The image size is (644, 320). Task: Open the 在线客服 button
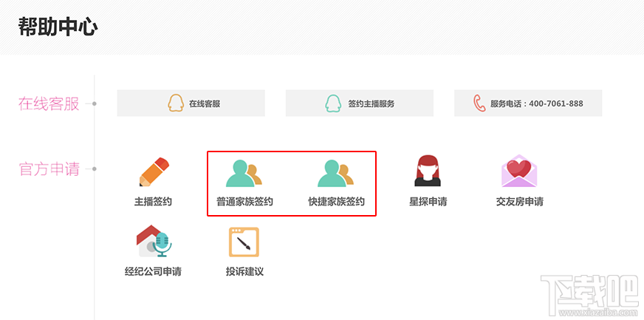tap(191, 103)
